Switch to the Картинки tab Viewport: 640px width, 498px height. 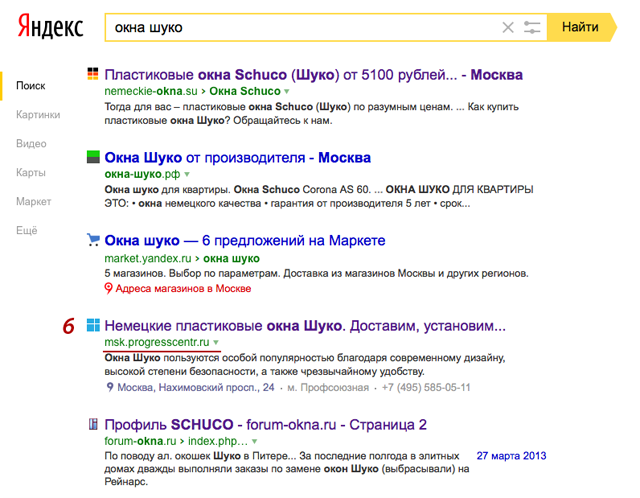pos(38,115)
